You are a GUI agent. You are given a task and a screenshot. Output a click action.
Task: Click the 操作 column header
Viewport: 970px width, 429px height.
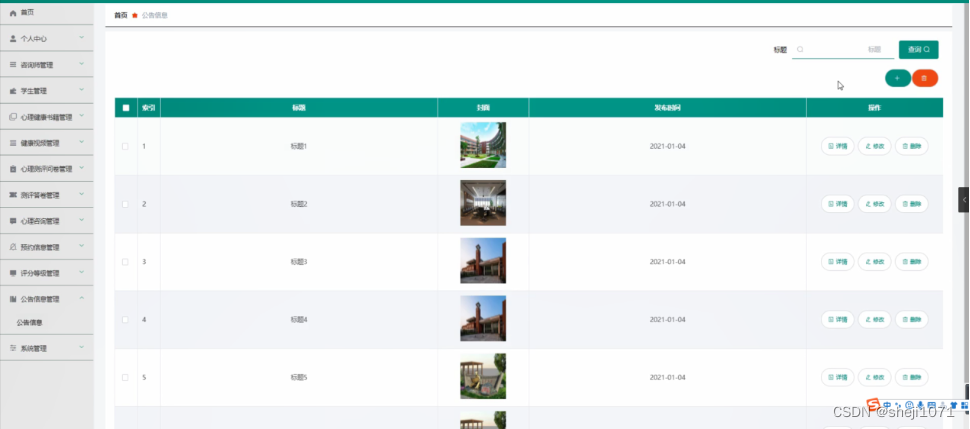click(875, 108)
